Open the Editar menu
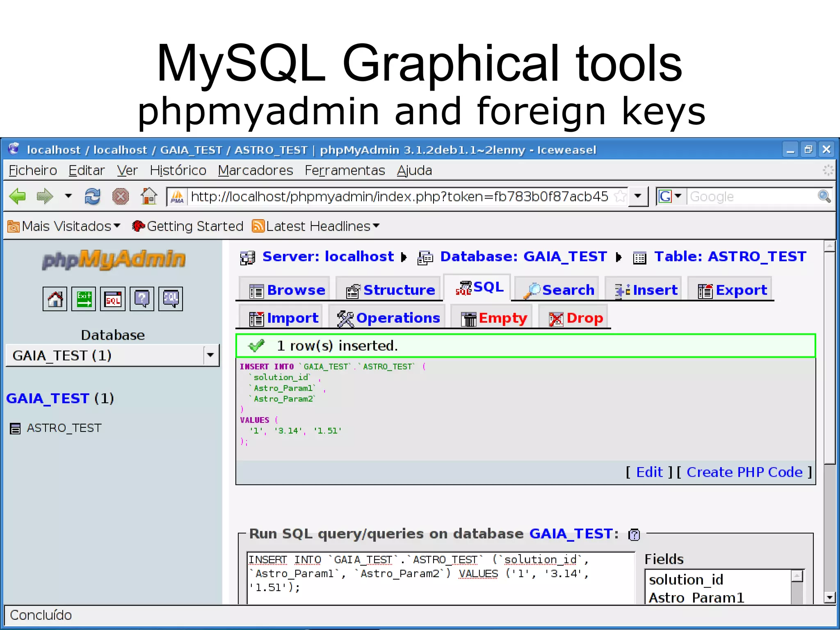This screenshot has height=630, width=840. coord(87,170)
